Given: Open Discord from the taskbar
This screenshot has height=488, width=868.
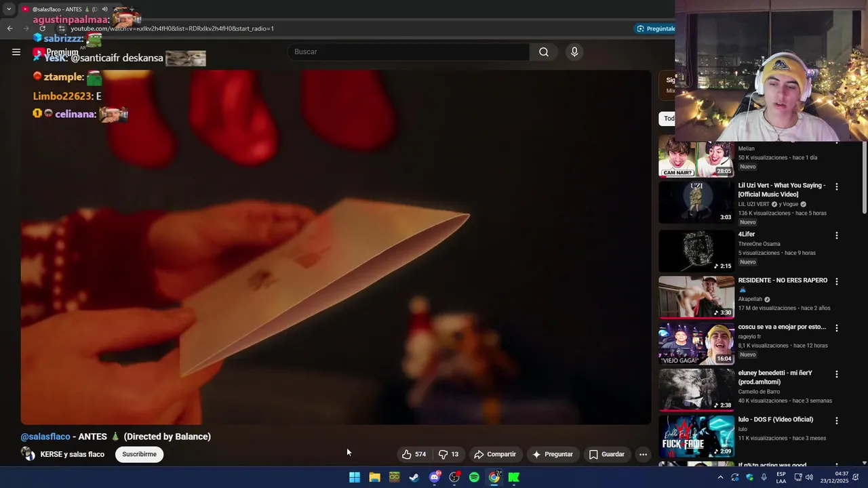Looking at the screenshot, I should click(x=435, y=477).
